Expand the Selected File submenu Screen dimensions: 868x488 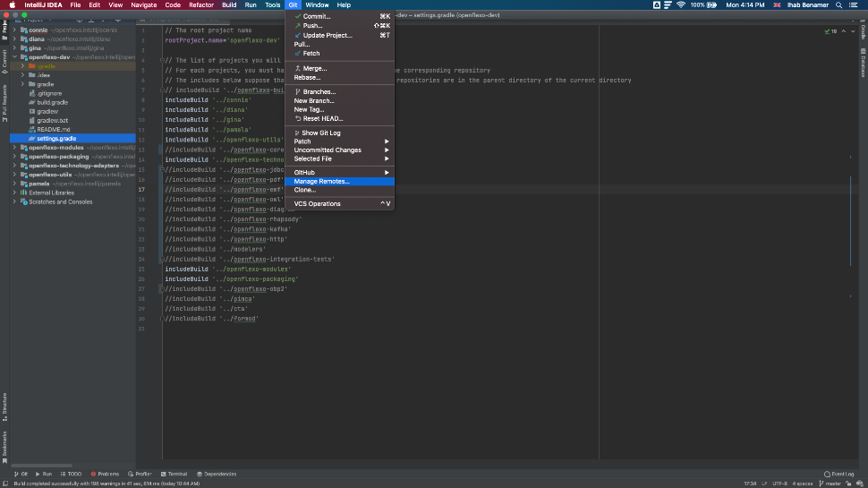[339, 158]
